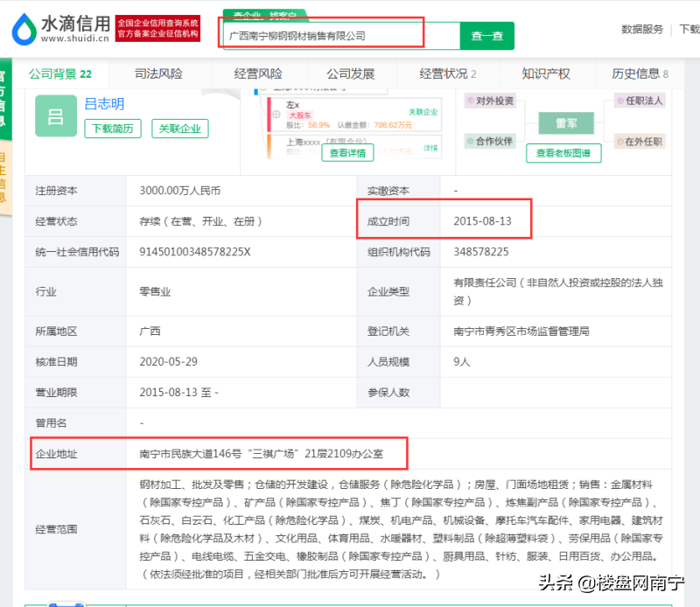Switch to the 司法风险 tab
The height and width of the screenshot is (607, 700).
pyautogui.click(x=158, y=73)
